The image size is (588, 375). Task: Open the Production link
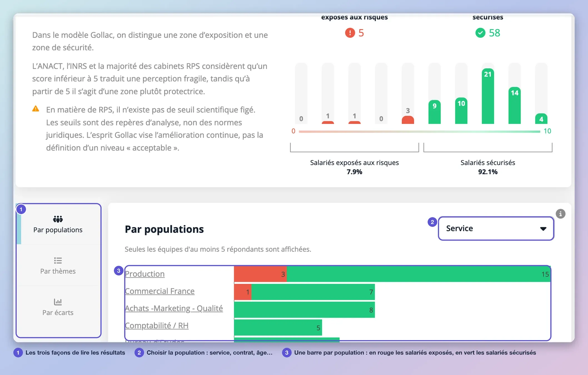(145, 274)
